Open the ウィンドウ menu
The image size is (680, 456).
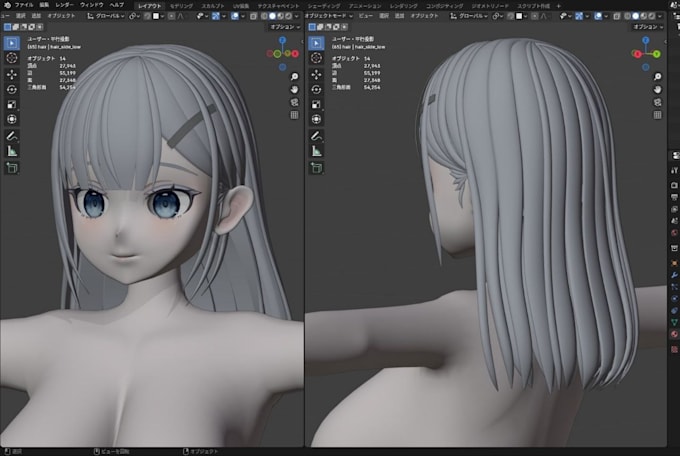pyautogui.click(x=92, y=5)
